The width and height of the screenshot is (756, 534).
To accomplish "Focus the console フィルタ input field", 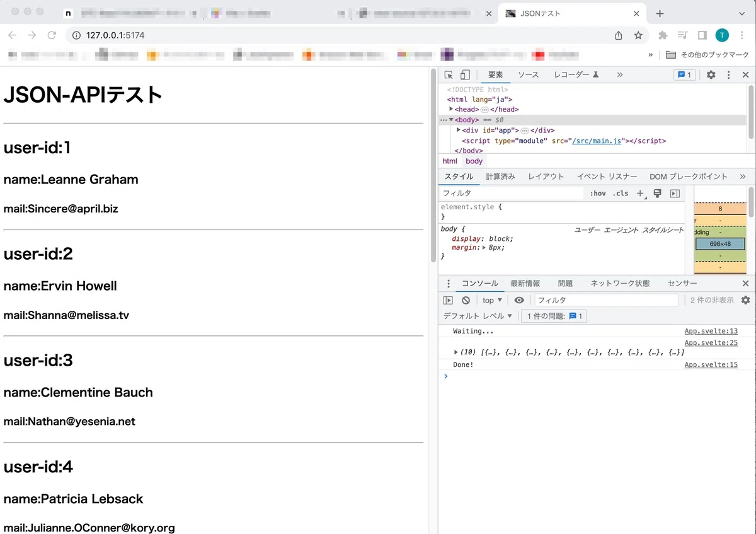I will (606, 300).
